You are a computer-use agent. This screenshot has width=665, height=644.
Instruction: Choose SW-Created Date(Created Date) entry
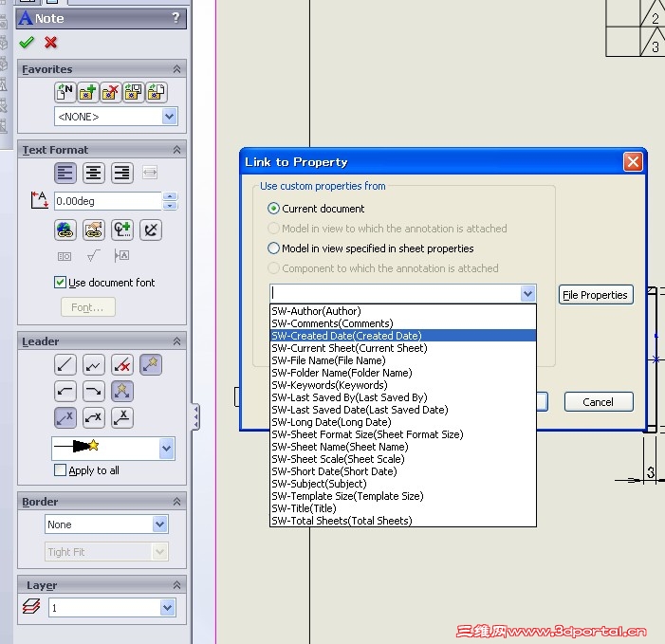(403, 336)
